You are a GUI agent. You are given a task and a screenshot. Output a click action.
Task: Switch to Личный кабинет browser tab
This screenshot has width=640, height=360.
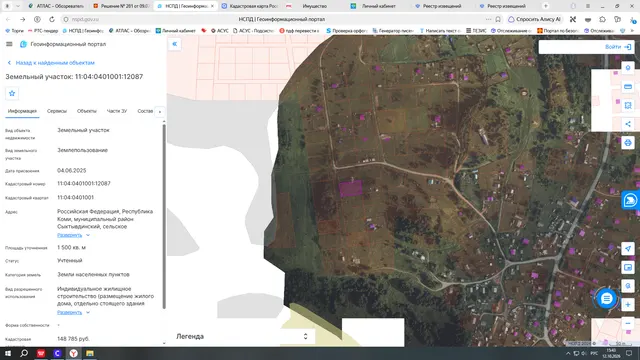[378, 6]
